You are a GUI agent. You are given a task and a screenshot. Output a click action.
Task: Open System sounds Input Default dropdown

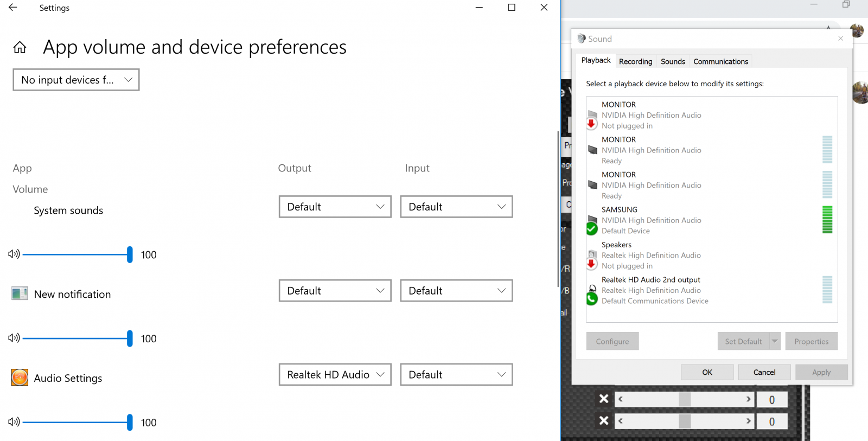456,207
